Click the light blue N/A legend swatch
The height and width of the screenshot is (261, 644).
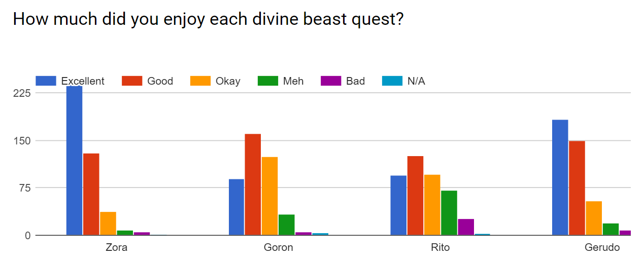392,81
